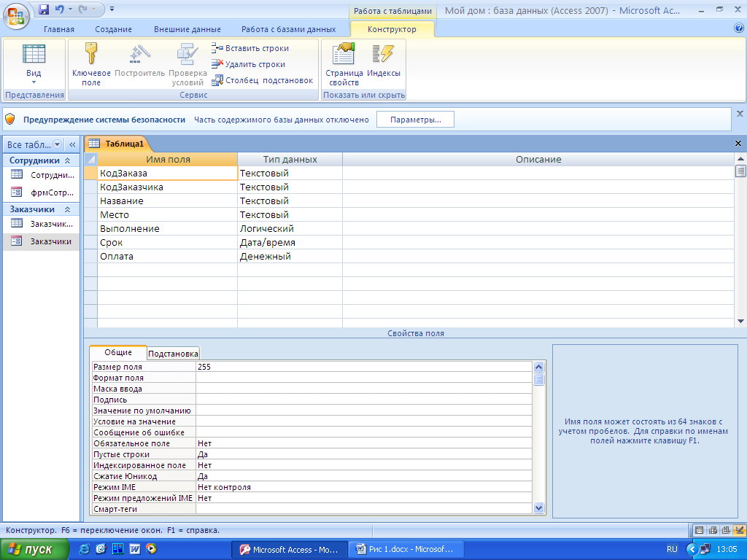Click the Office button logo

tap(16, 16)
